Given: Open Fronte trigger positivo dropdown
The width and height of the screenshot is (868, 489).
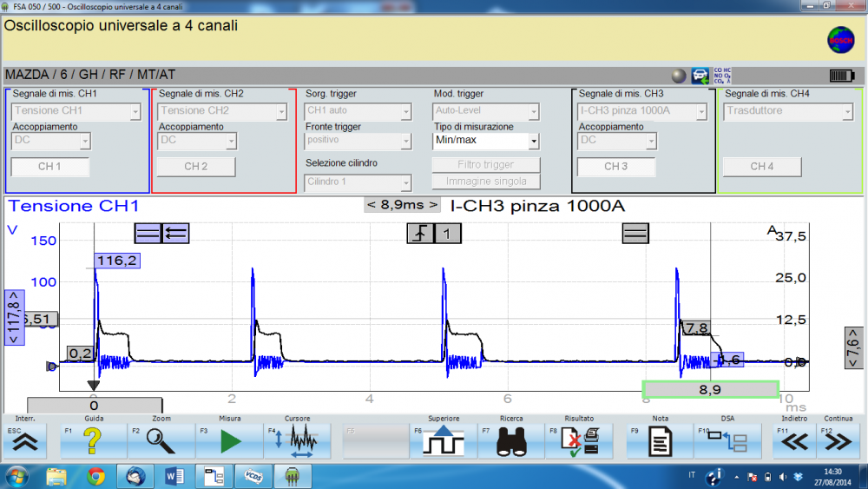Looking at the screenshot, I should pyautogui.click(x=358, y=141).
